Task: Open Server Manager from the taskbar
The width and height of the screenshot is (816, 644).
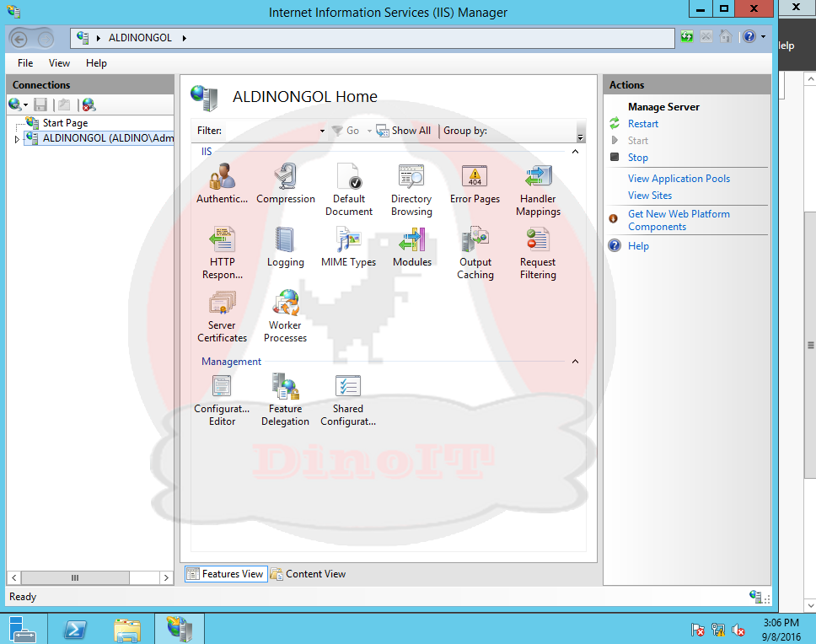Action: [24, 629]
